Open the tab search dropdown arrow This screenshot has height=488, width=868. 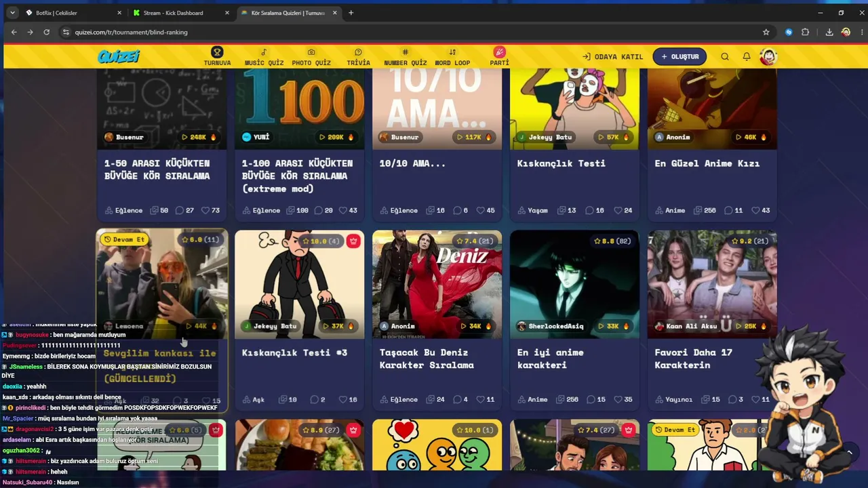pyautogui.click(x=12, y=13)
